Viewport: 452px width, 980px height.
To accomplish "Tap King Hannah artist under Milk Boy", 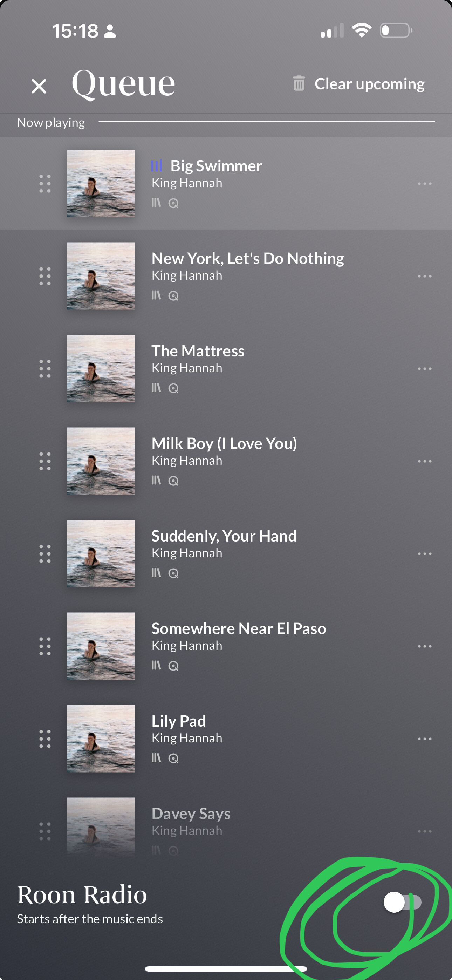I will (187, 461).
